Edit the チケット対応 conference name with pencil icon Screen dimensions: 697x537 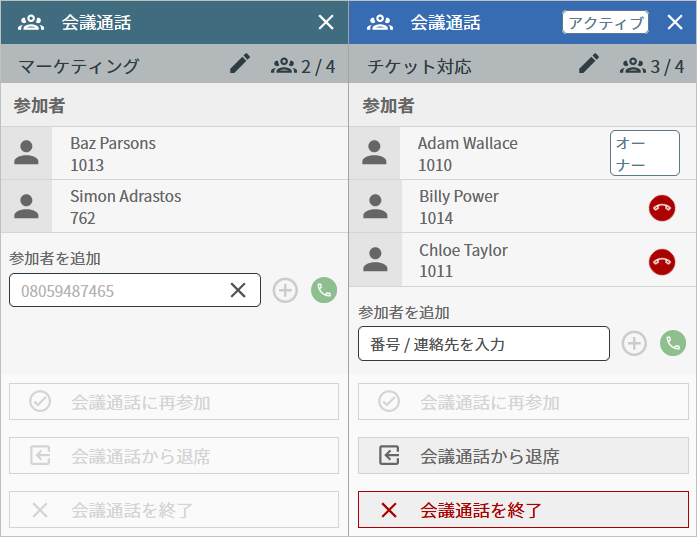click(x=589, y=64)
